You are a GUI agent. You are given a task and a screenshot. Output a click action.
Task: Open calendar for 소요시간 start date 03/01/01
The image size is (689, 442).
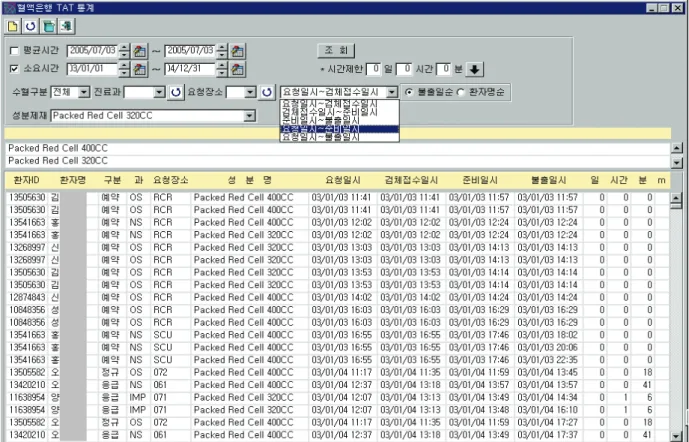140,69
